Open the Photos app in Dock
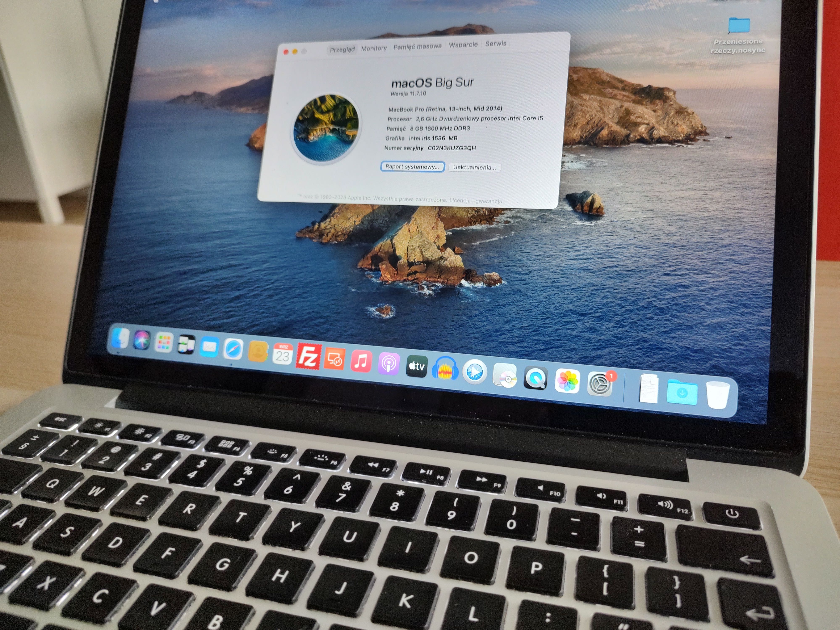 click(x=567, y=381)
